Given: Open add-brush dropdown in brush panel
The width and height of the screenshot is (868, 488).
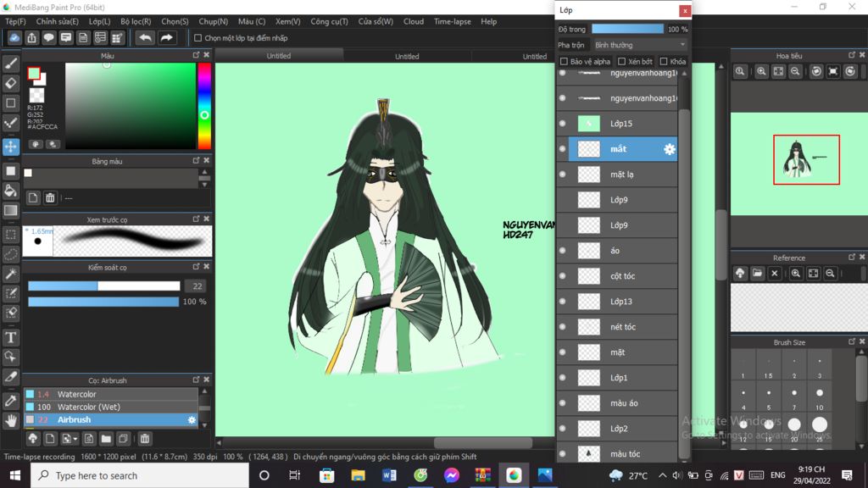Looking at the screenshot, I should point(70,439).
